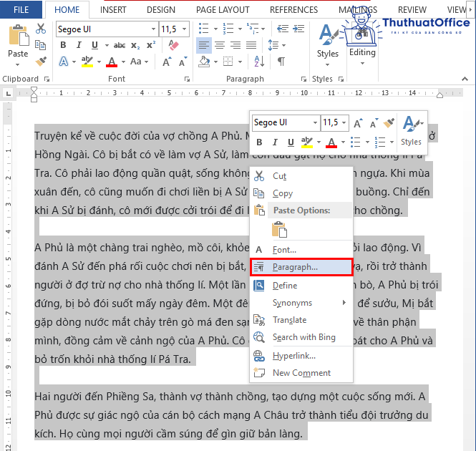Screen dimensions: 476x451
Task: Expand the borders dropdown arrow
Action: point(240,62)
